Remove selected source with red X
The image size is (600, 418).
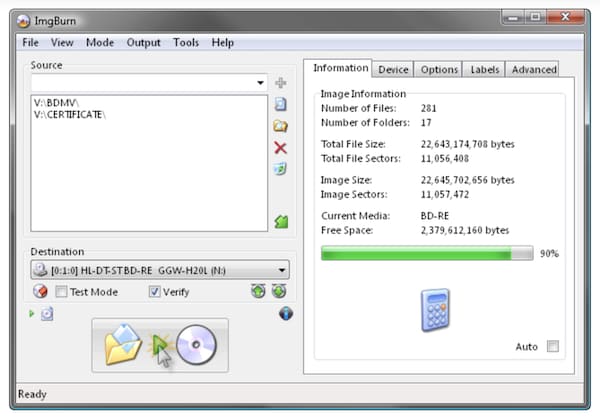[x=281, y=148]
